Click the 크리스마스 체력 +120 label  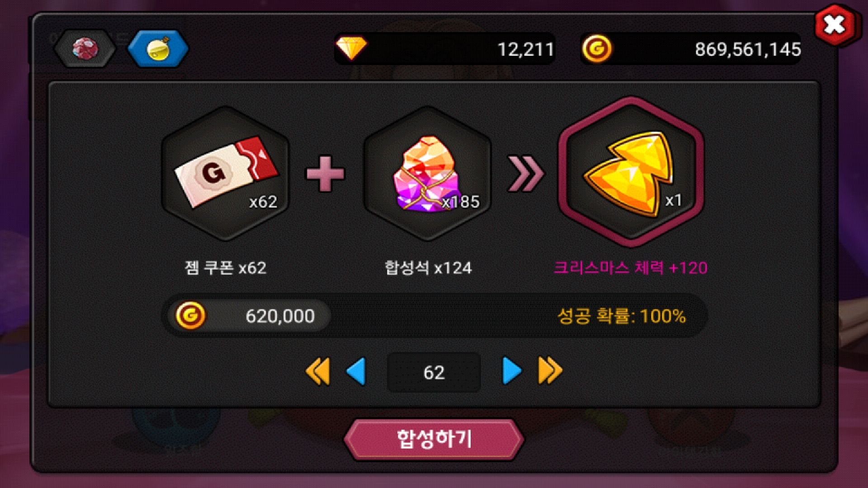click(631, 268)
